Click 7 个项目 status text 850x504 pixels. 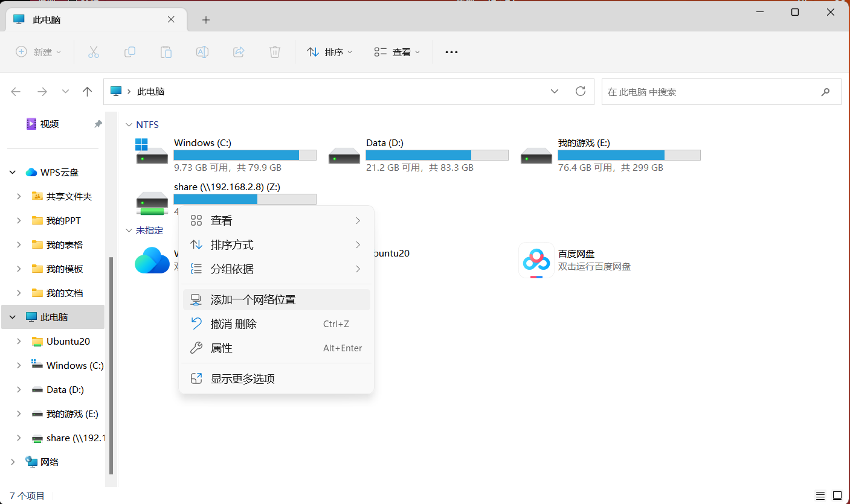pyautogui.click(x=27, y=496)
